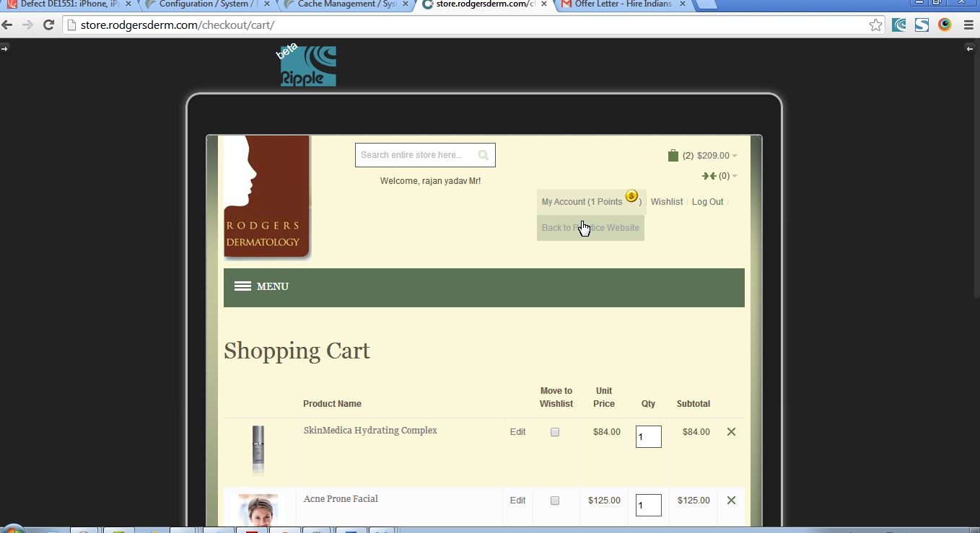The image size is (980, 533).
Task: Click the browser Forward arrow
Action: (x=28, y=25)
